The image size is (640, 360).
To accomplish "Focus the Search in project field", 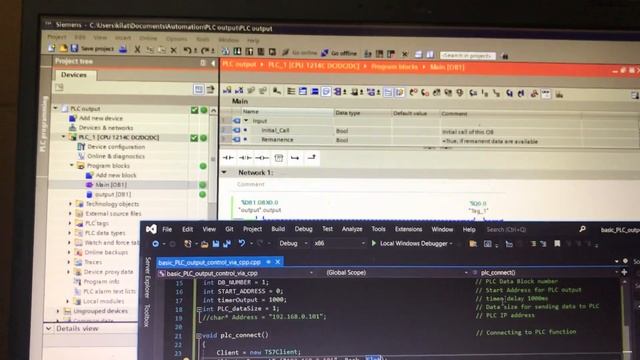I will [468, 56].
